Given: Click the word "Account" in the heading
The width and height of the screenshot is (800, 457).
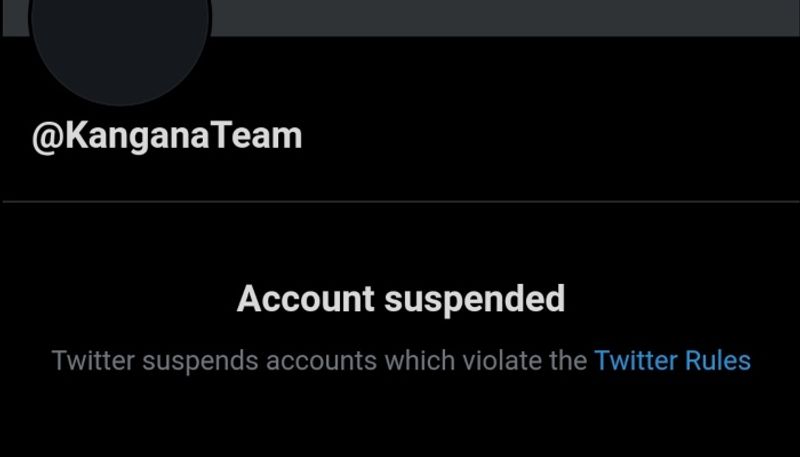Looking at the screenshot, I should tap(305, 298).
